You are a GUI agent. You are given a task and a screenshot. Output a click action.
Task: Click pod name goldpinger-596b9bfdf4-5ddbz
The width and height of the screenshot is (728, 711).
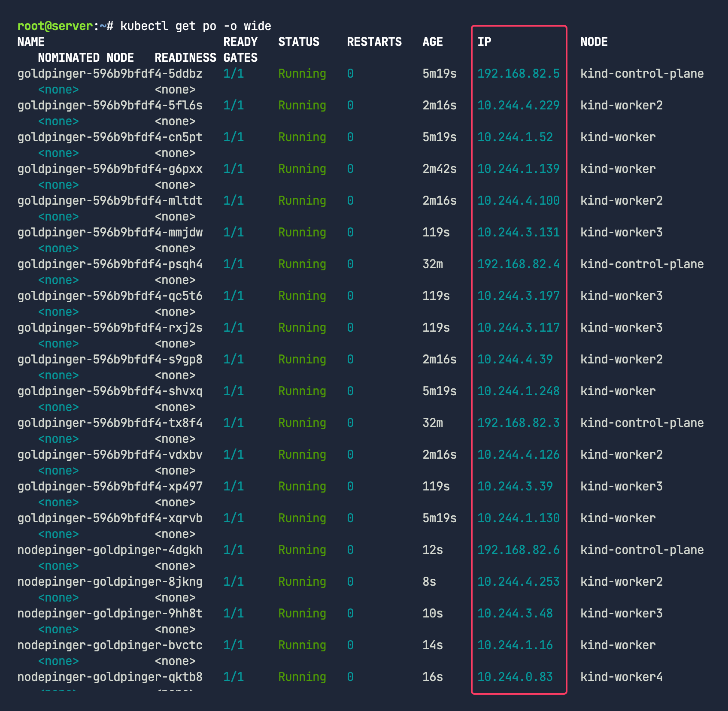point(110,74)
